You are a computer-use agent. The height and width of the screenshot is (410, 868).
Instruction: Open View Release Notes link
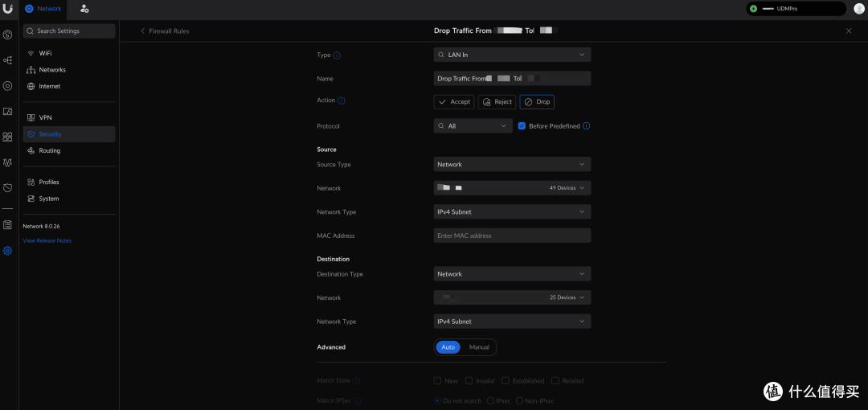[47, 240]
